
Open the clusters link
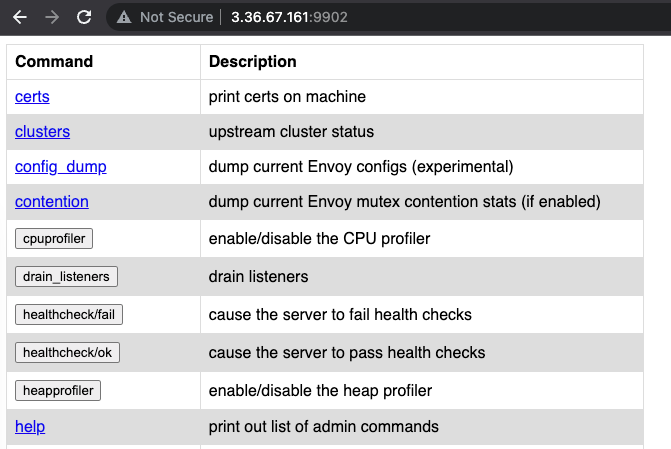coord(42,132)
